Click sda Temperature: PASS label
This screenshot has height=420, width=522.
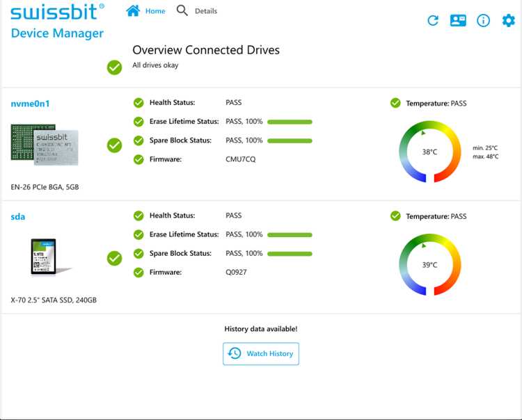coord(436,216)
